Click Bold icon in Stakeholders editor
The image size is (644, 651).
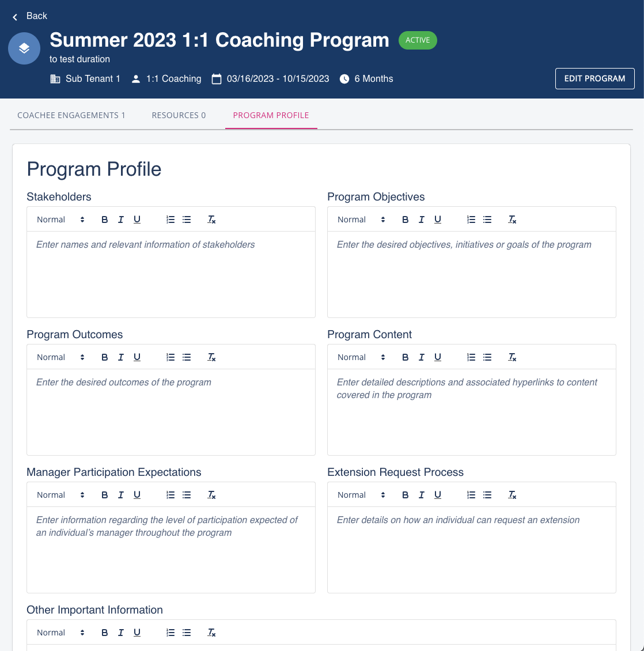click(105, 219)
